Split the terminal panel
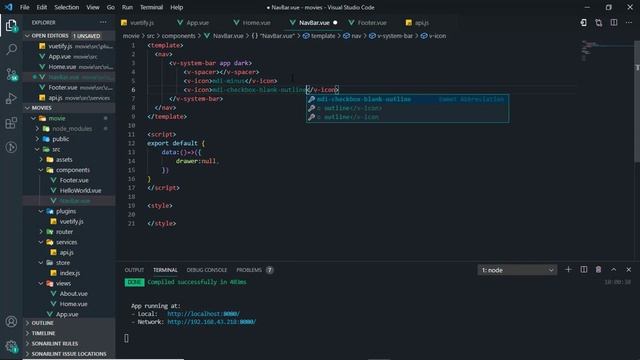The width and height of the screenshot is (640, 360). [x=584, y=269]
